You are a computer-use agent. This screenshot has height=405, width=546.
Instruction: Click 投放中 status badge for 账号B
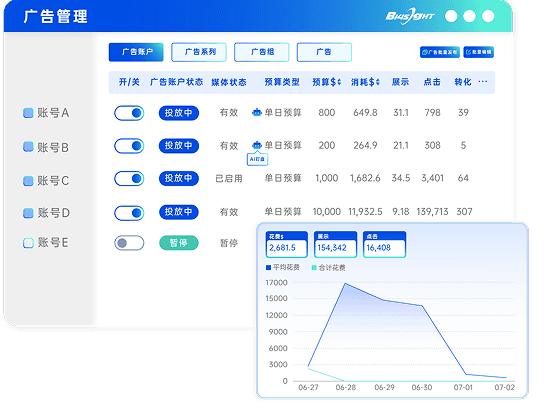tap(179, 146)
